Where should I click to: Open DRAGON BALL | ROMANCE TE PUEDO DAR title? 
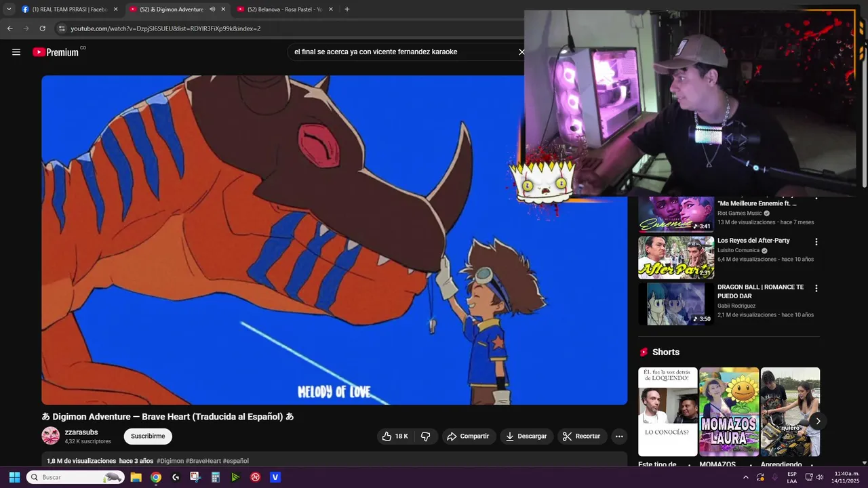point(760,291)
